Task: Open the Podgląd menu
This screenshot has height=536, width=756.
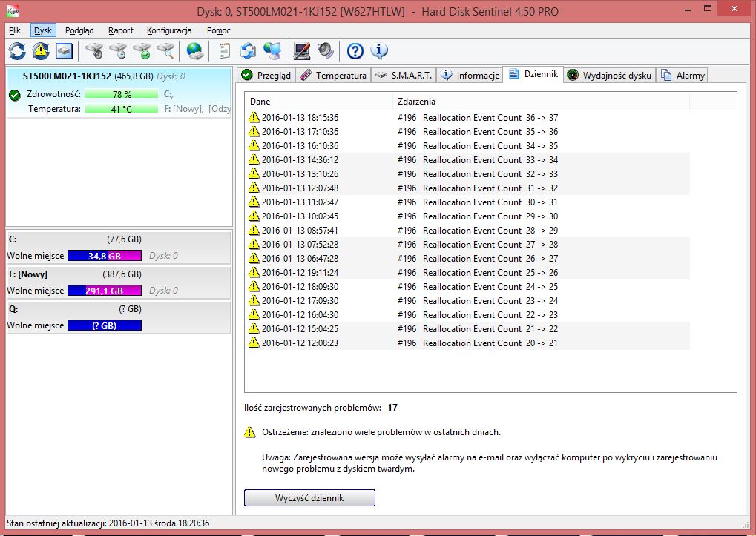Action: click(x=79, y=30)
